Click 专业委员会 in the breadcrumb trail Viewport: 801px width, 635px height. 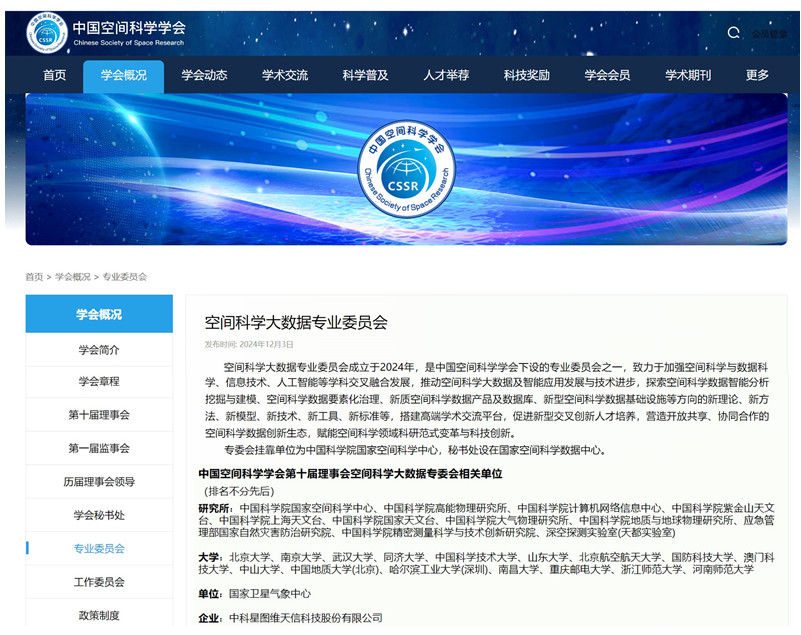(x=125, y=277)
